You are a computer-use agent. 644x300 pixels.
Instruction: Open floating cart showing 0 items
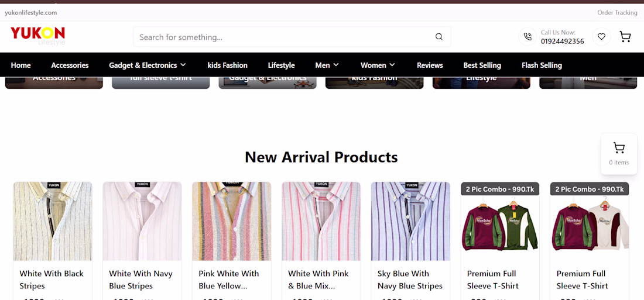click(619, 154)
